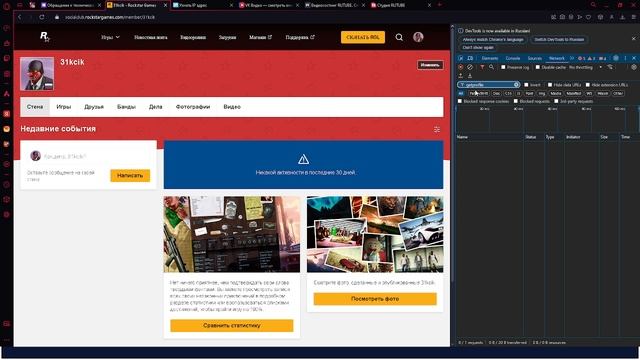Click Always match Chrome's language button
The width and height of the screenshot is (640, 360).
tap(493, 40)
